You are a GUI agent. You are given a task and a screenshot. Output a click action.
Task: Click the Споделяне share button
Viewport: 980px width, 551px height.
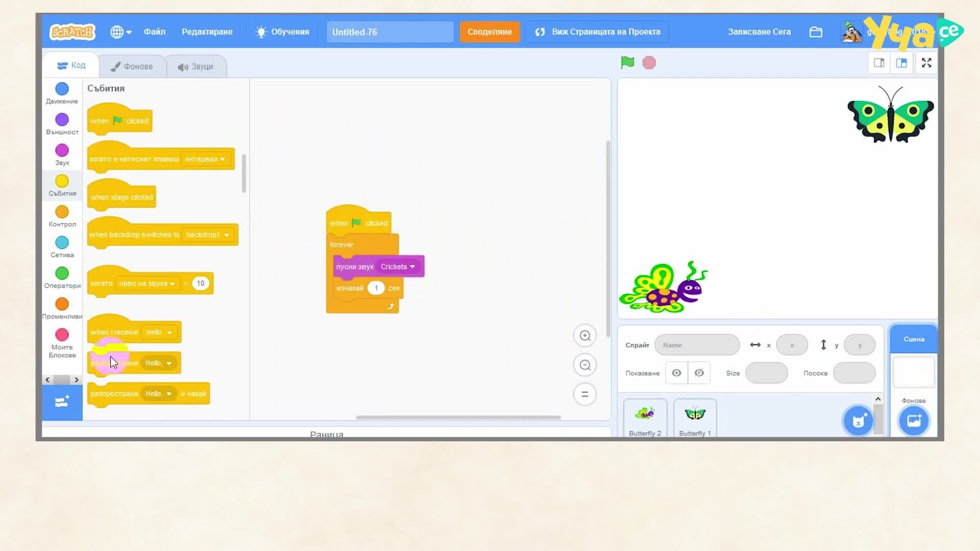click(489, 32)
